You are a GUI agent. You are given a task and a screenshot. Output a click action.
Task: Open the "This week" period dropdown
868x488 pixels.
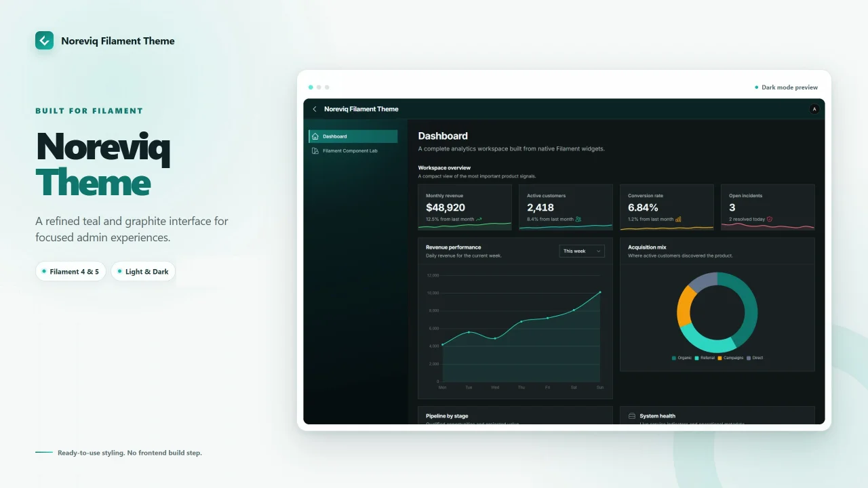pos(582,251)
